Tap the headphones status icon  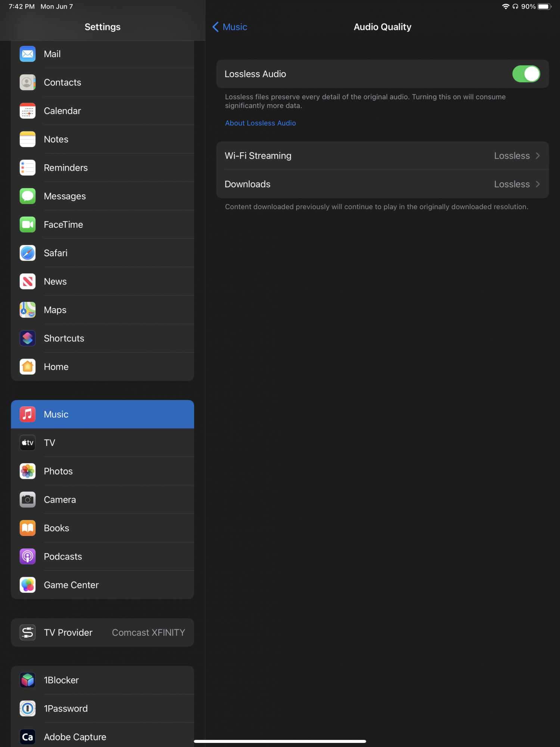tap(516, 6)
